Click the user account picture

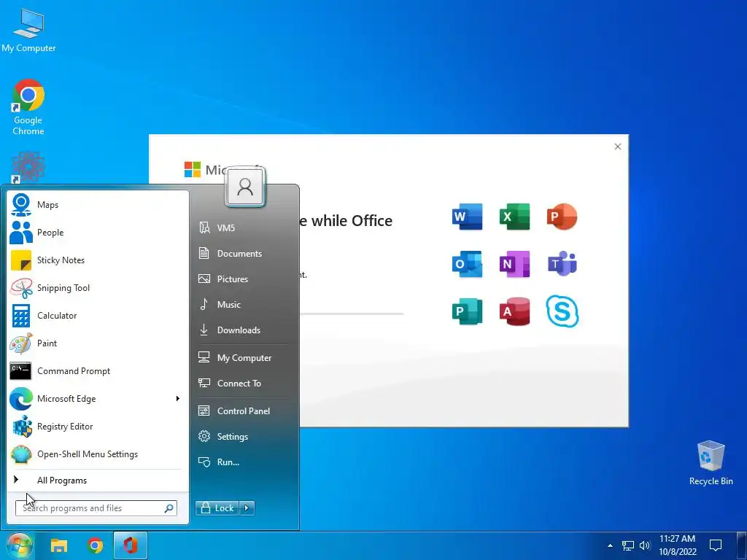tap(245, 187)
